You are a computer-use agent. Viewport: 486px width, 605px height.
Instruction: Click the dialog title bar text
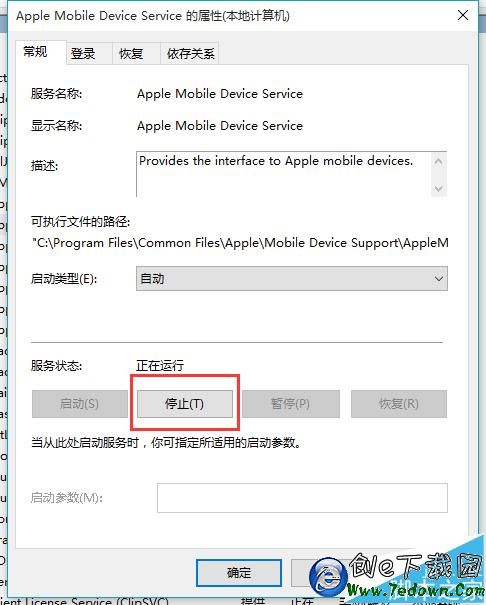point(153,15)
